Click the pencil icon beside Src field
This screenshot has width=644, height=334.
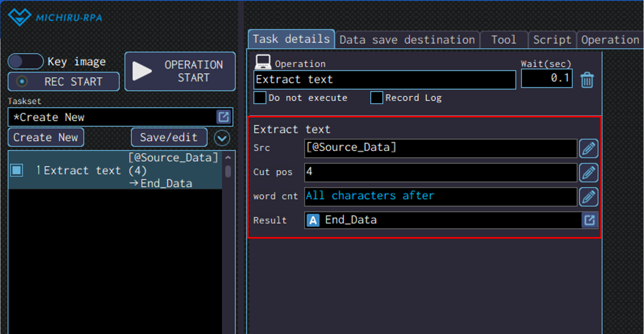pyautogui.click(x=588, y=148)
